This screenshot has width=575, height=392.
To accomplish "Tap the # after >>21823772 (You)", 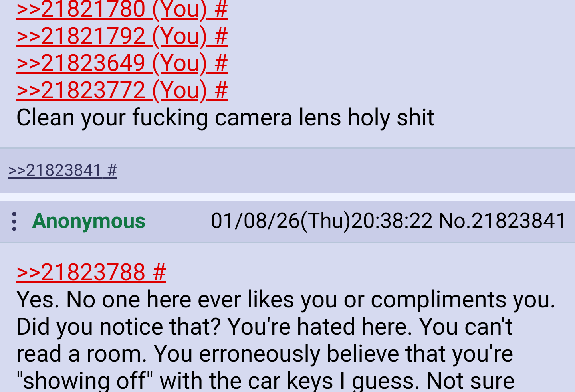I will tap(221, 90).
